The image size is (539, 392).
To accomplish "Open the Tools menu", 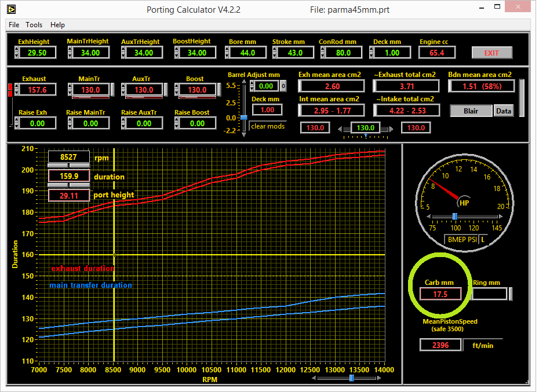I will click(x=34, y=25).
